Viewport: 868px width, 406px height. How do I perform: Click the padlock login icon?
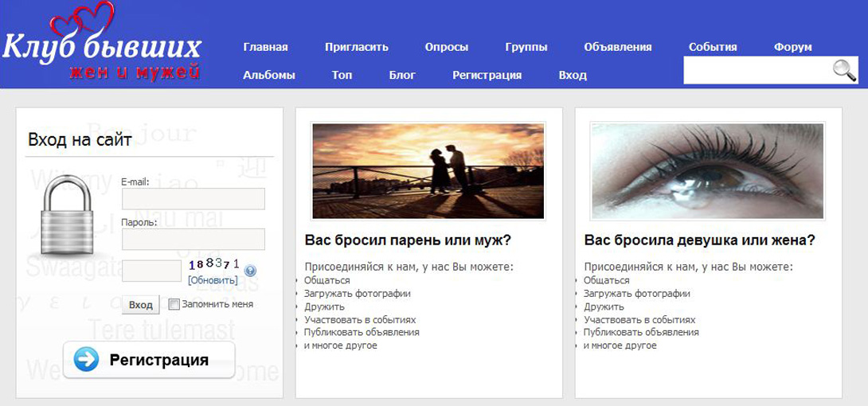[x=70, y=216]
